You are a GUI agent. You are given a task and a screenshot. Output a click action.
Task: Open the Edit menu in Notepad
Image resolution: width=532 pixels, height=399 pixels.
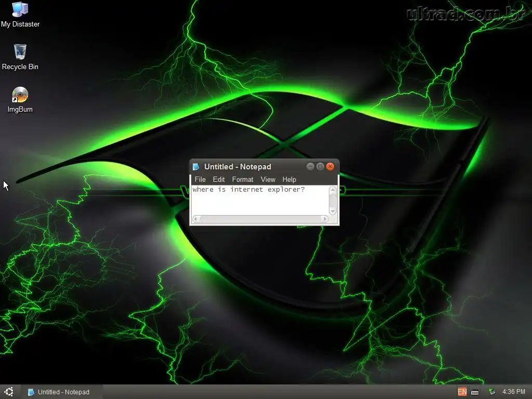[x=219, y=179]
